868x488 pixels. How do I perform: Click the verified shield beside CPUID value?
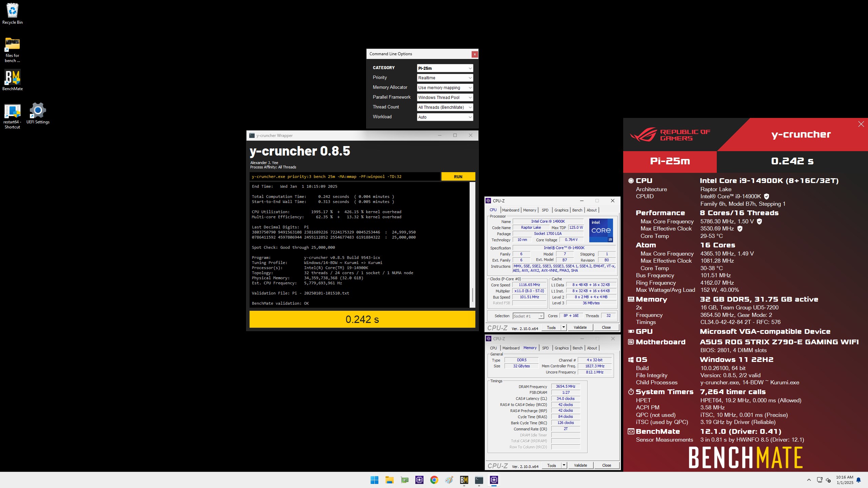(767, 196)
